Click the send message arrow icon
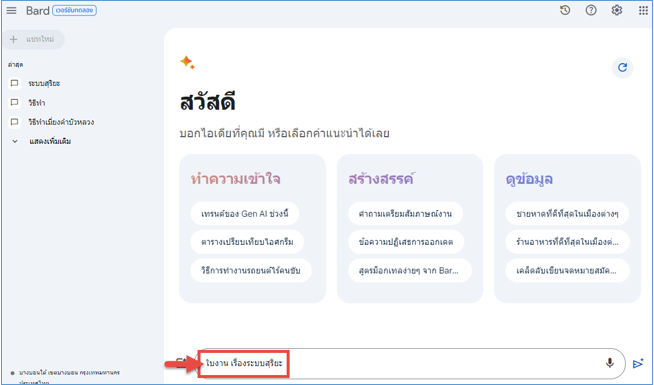 click(x=638, y=364)
